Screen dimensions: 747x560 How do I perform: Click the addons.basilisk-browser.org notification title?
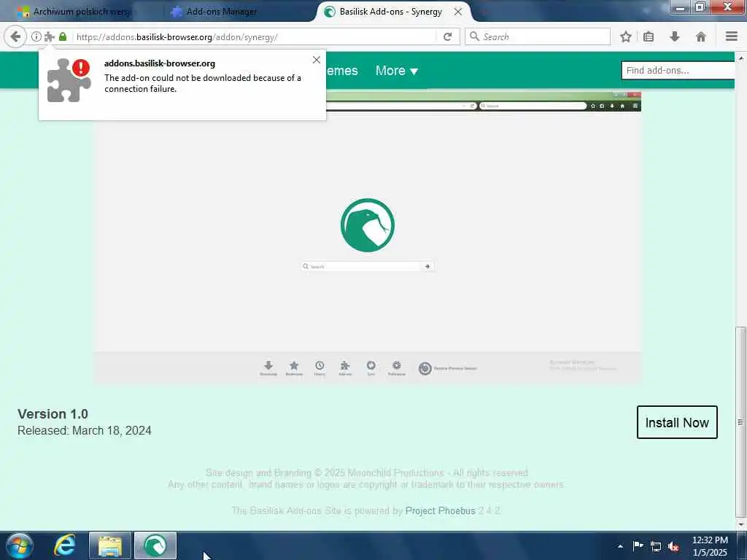(x=160, y=63)
